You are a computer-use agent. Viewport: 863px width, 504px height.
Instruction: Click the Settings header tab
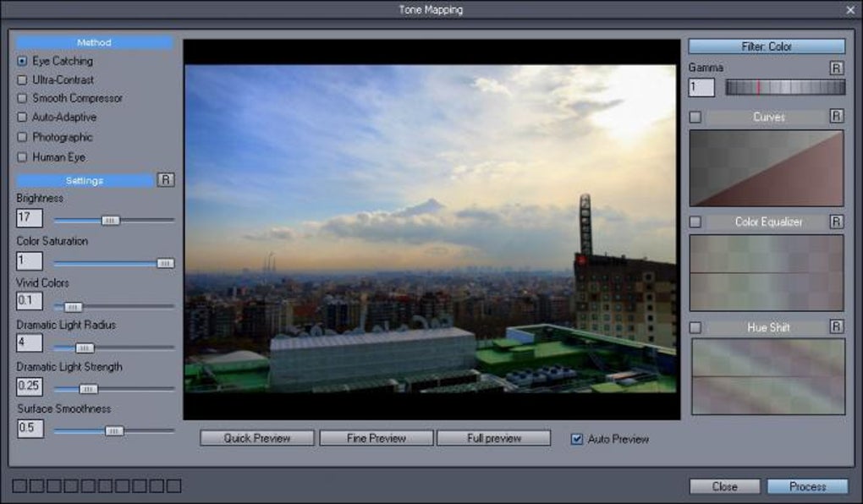tap(85, 180)
